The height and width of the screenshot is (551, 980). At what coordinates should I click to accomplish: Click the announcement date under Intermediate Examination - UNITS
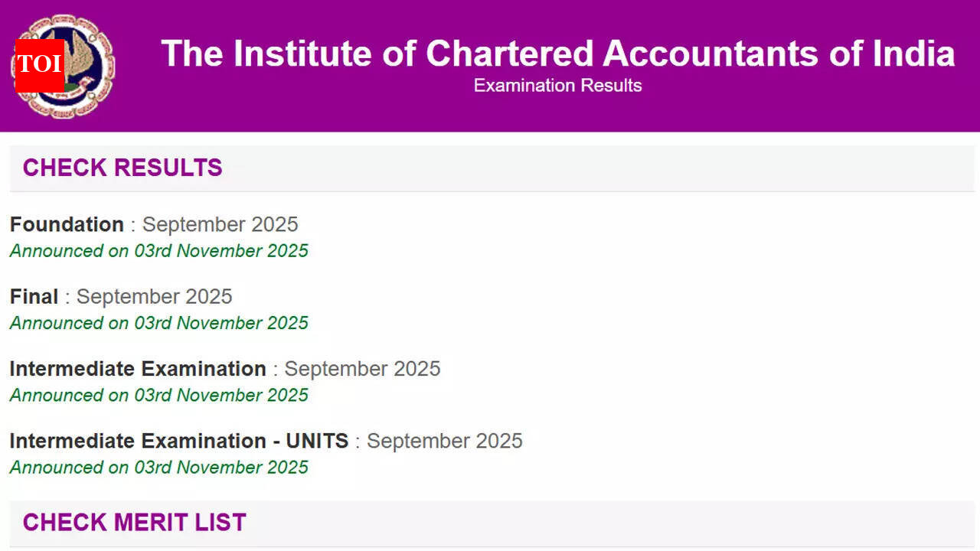(x=158, y=468)
